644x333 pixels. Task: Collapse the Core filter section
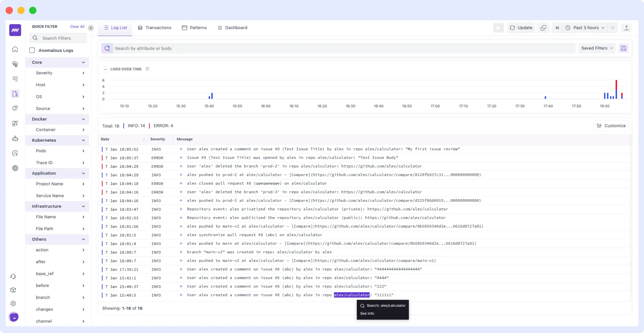[83, 62]
